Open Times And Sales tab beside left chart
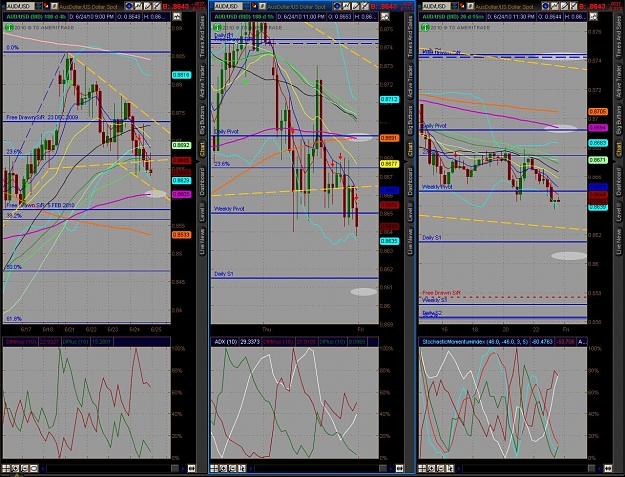This screenshot has width=625, height=477. [x=202, y=37]
